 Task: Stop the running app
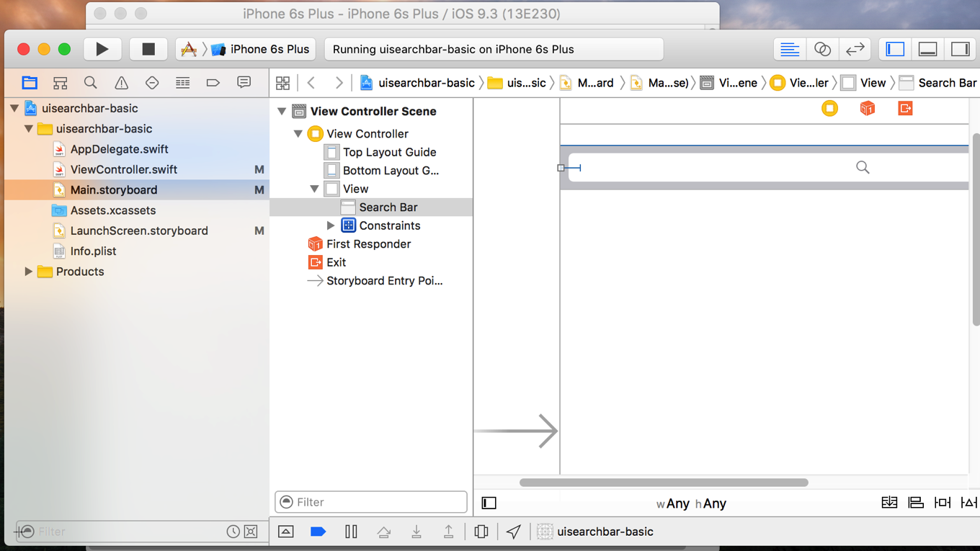point(148,49)
